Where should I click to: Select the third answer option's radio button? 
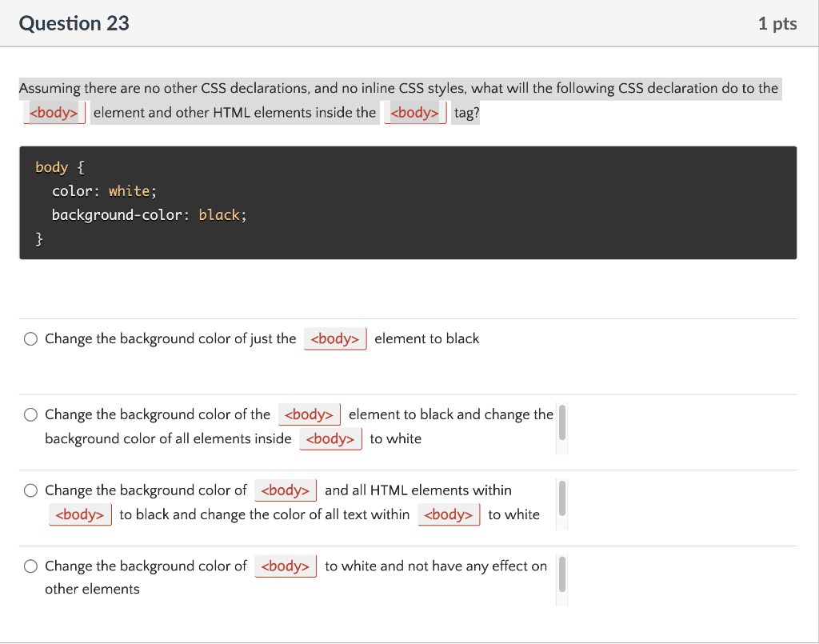coord(30,490)
